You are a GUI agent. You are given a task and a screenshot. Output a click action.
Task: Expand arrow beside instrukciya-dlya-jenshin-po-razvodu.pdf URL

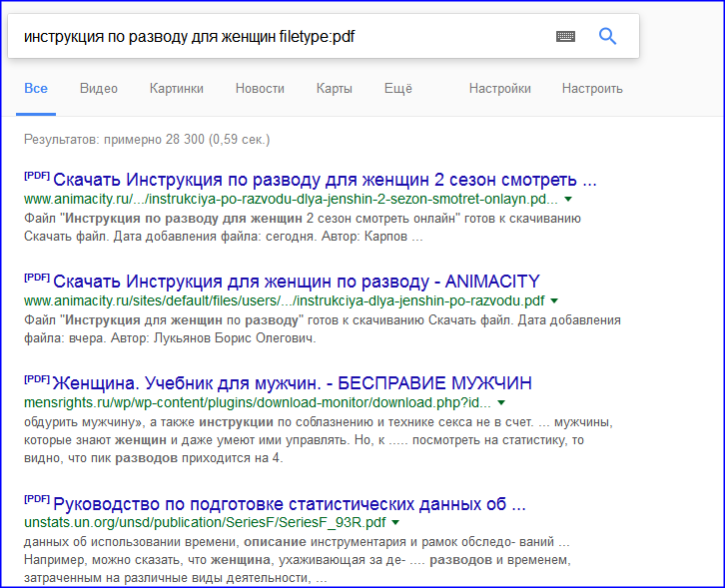click(554, 300)
